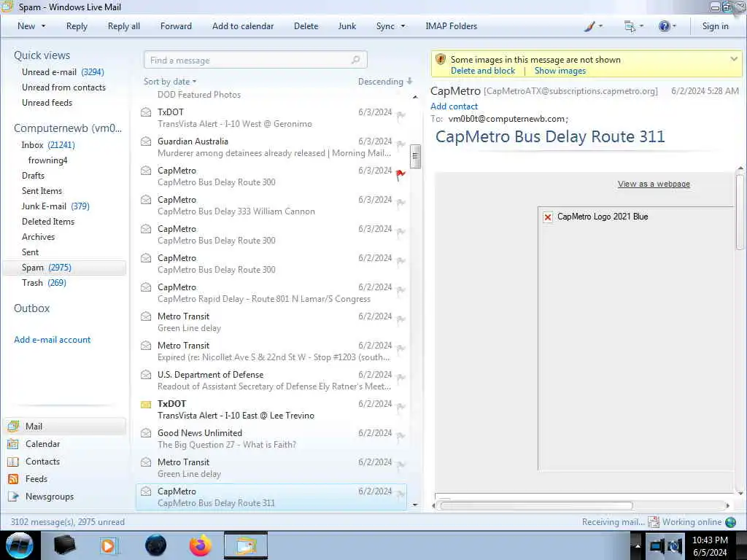Image resolution: width=747 pixels, height=560 pixels.
Task: Click Show images link
Action: point(560,71)
